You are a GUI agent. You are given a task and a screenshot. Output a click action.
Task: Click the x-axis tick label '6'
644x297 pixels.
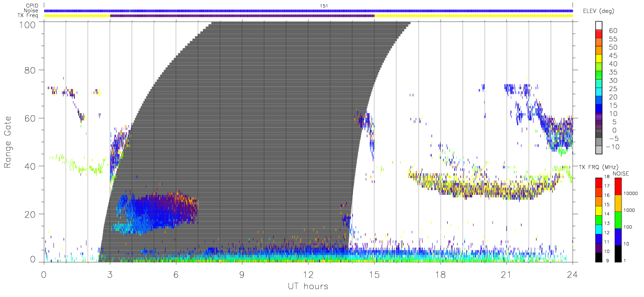coord(176,274)
